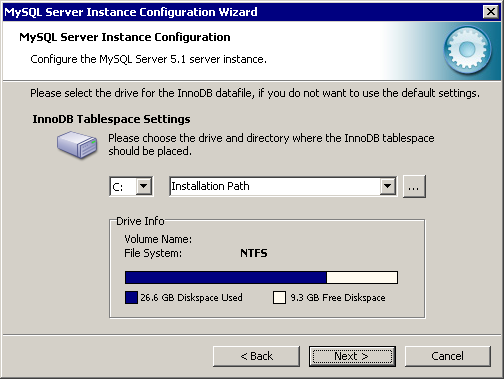Screen dimensions: 504x379
Task: Click the InnoDB Tablespace Settings heading
Action: [111, 119]
